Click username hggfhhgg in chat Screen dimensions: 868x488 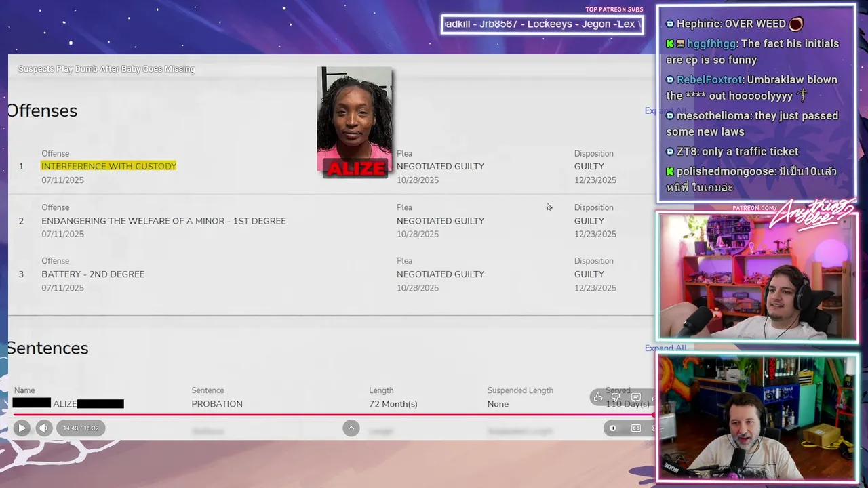coord(712,43)
